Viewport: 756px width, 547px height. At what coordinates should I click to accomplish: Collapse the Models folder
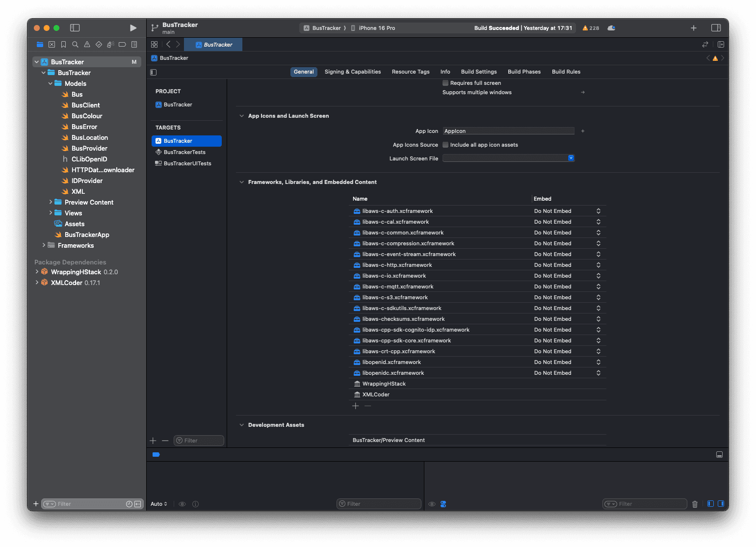[50, 83]
